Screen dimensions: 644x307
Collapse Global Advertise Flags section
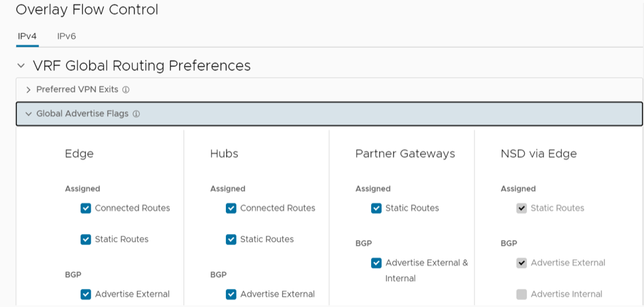(x=28, y=114)
